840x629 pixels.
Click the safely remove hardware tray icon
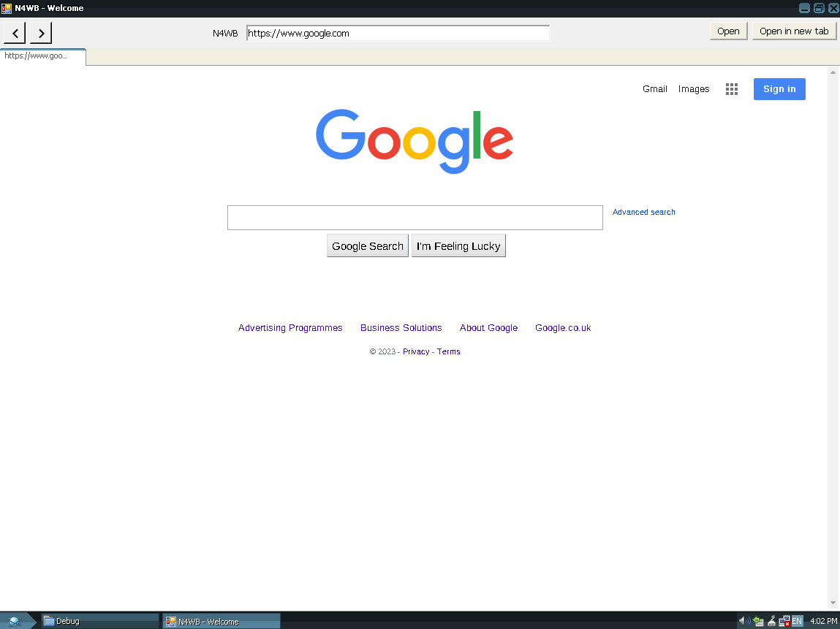[x=758, y=621]
